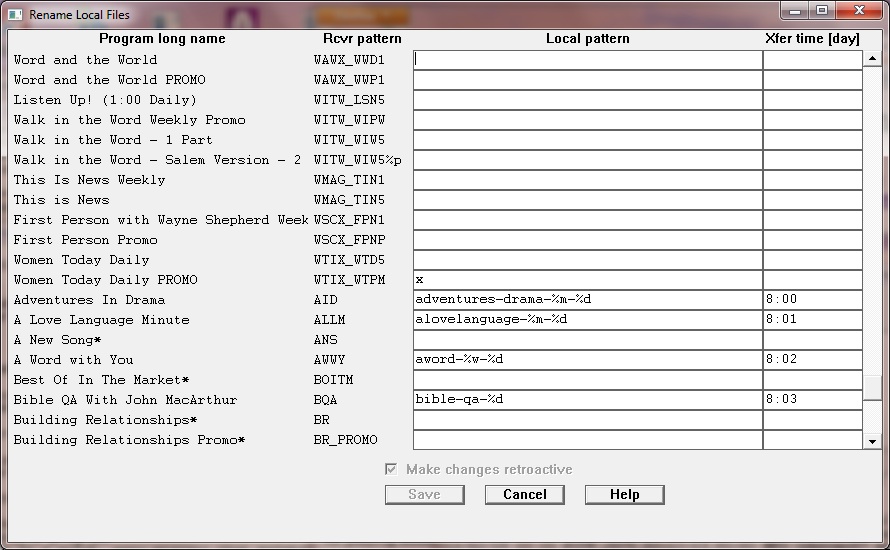This screenshot has width=890, height=550.
Task: Click Local pattern field for WMAG_TIN5
Action: click(x=588, y=200)
